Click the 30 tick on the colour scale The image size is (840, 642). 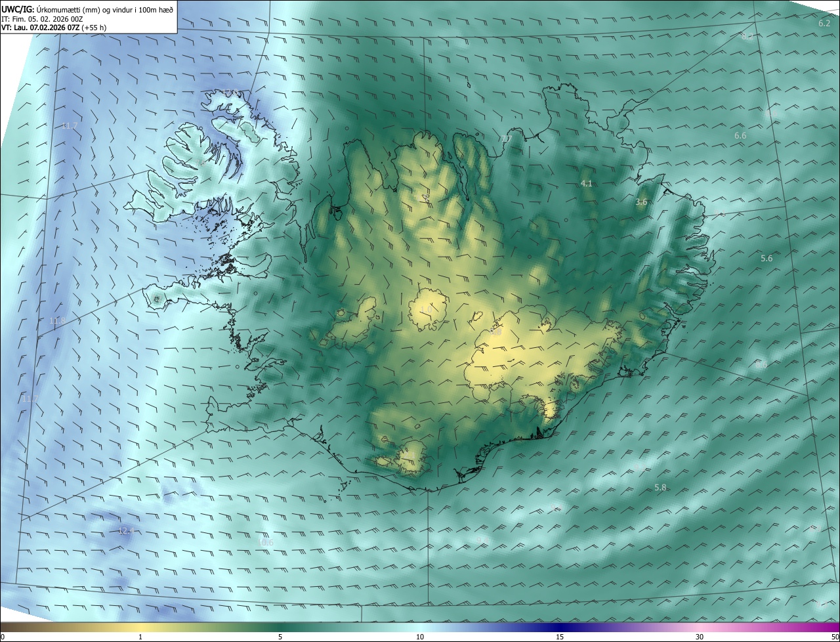pos(700,637)
